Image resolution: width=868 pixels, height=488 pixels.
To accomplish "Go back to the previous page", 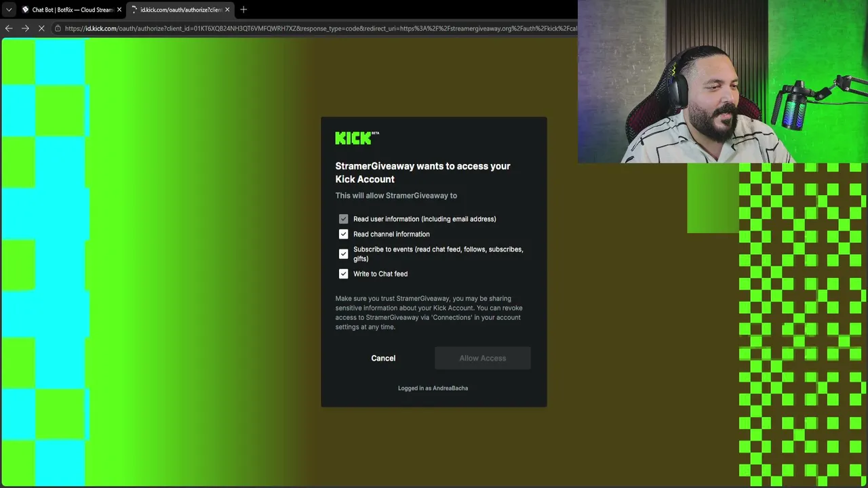I will pyautogui.click(x=9, y=28).
